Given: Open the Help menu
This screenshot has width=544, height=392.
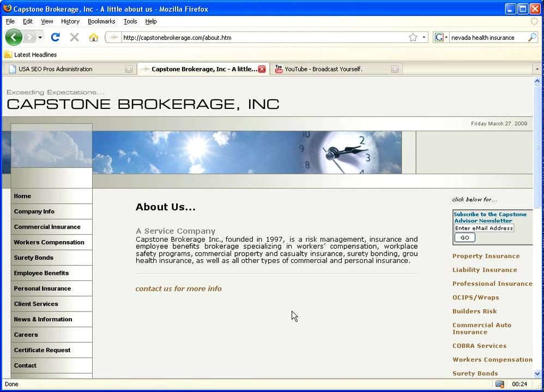Looking at the screenshot, I should tap(151, 21).
